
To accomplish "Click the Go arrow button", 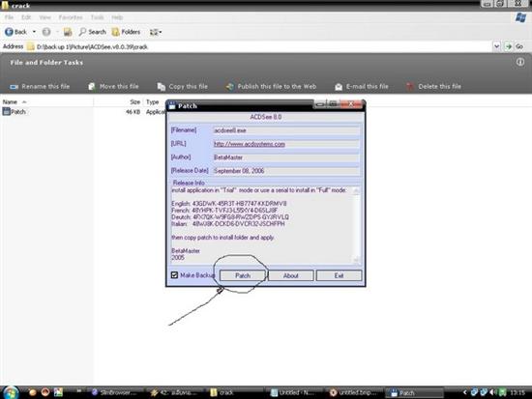I will tap(508, 46).
